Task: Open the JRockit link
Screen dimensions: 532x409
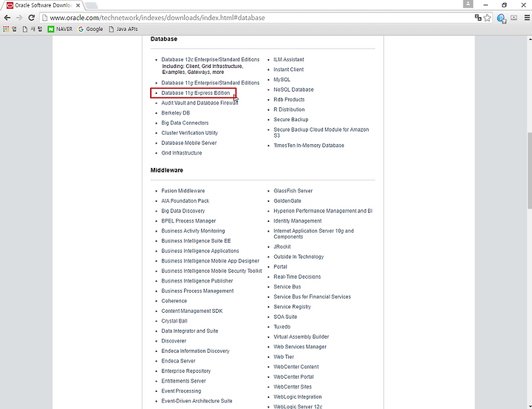Action: pyautogui.click(x=282, y=247)
